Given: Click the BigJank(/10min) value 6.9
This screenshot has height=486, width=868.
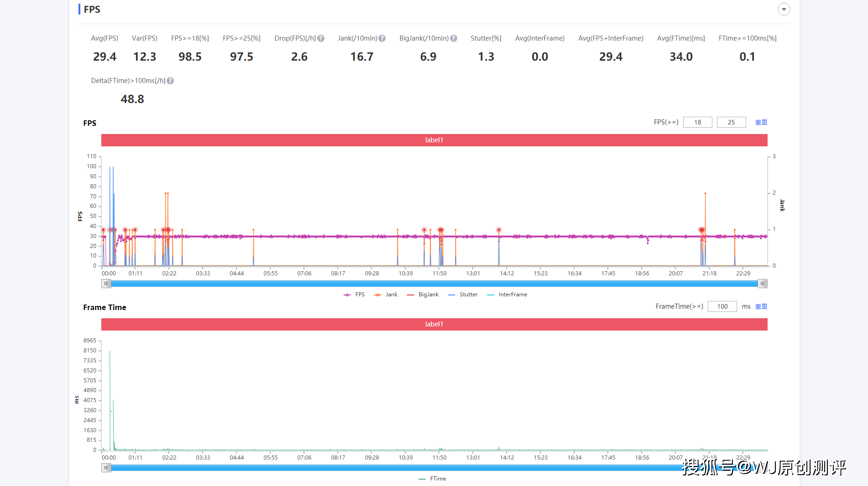Looking at the screenshot, I should point(428,57).
